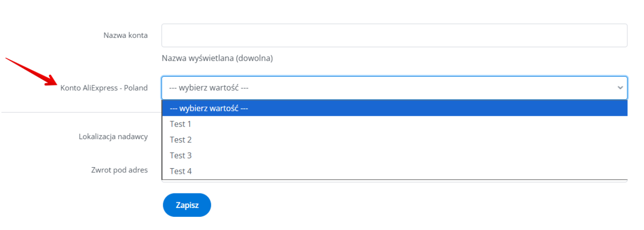Pick the Test 3 option
644x230 pixels.
[181, 156]
